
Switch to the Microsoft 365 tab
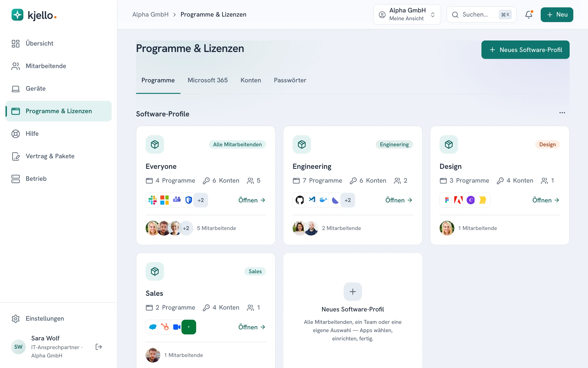207,80
